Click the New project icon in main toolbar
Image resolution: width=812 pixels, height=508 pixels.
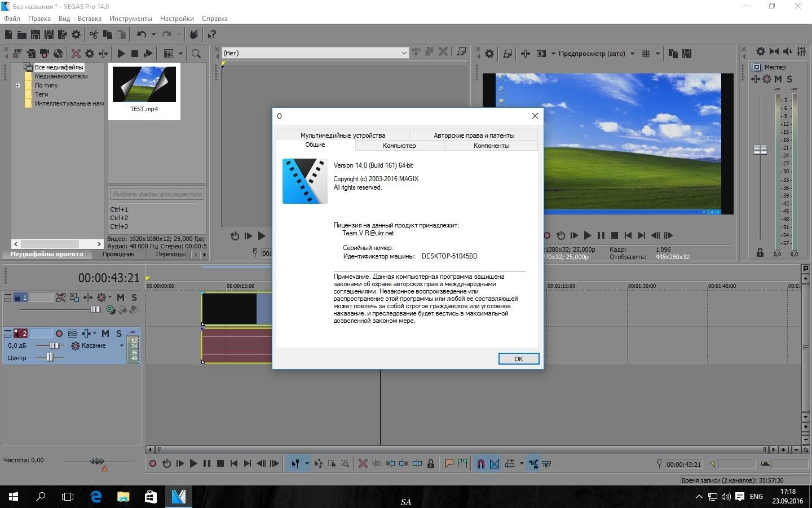(8, 34)
